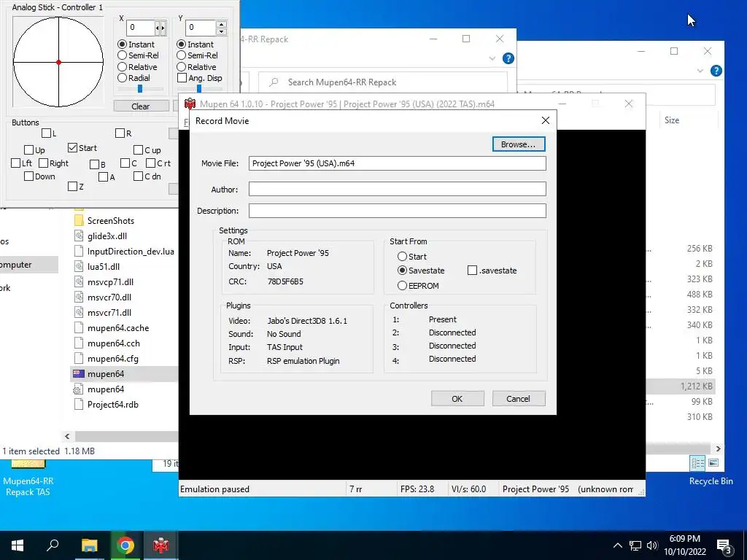Close the Record Movie dialog with X
This screenshot has width=747, height=560.
click(546, 120)
